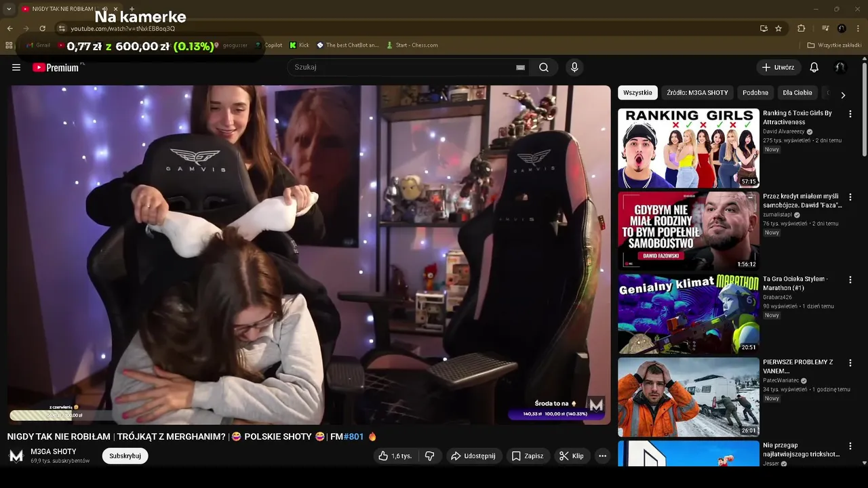This screenshot has height=488, width=868.
Task: Select the Podobne filter chip
Action: [x=755, y=93]
